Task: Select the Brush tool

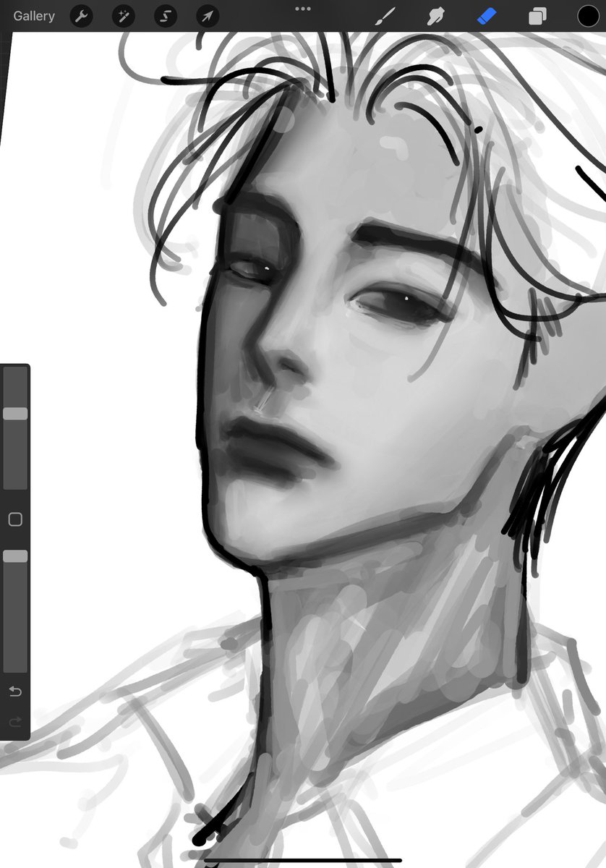Action: point(384,16)
